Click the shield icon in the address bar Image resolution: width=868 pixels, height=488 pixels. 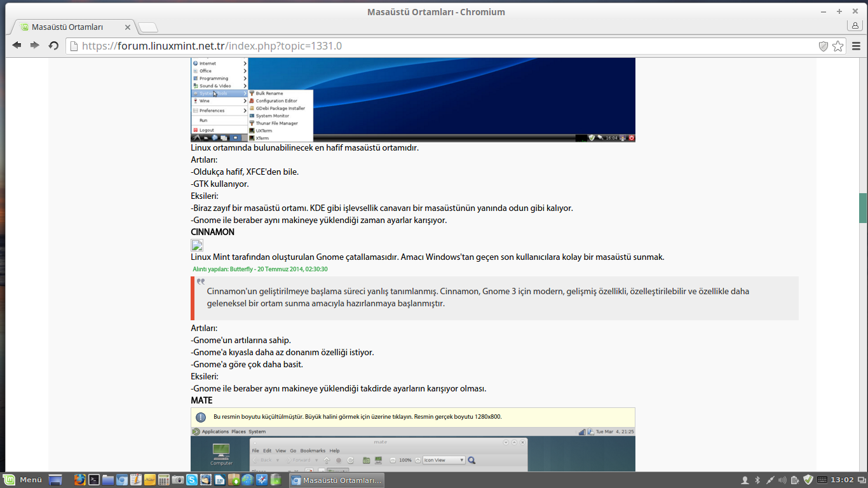pos(824,46)
